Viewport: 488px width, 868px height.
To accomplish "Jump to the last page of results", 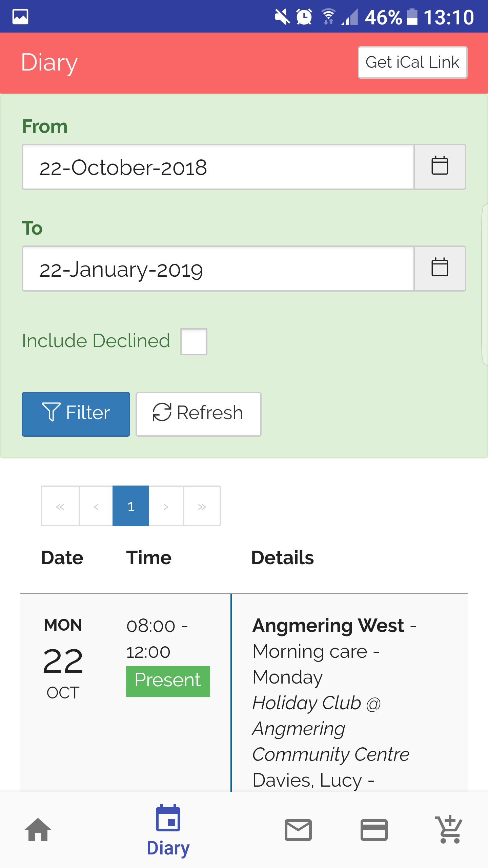I will click(x=202, y=506).
